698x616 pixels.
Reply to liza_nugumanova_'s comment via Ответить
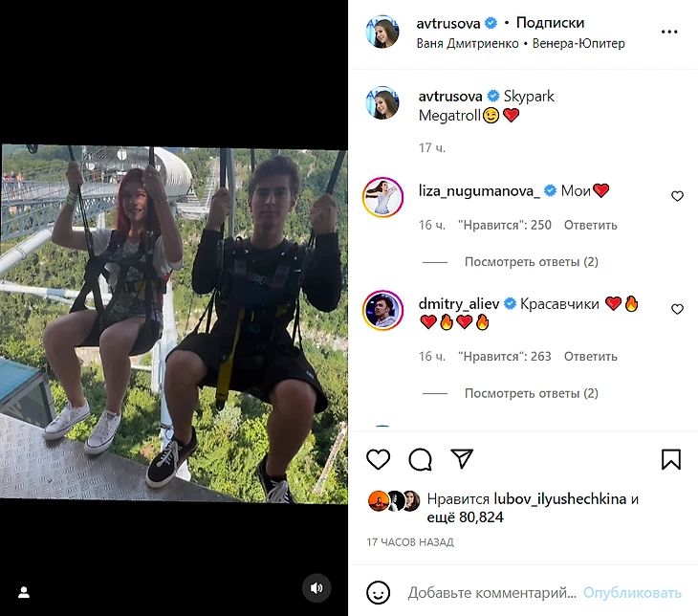point(590,226)
